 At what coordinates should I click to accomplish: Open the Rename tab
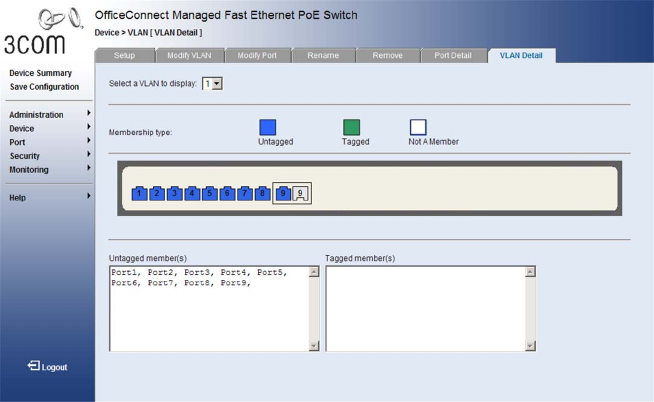coord(323,55)
